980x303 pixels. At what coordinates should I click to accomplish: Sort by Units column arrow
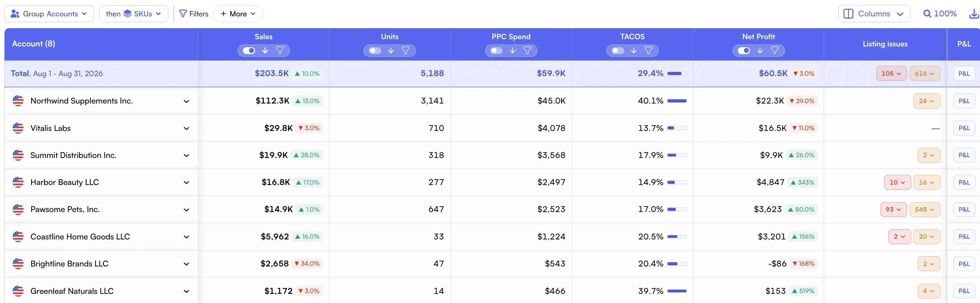tap(391, 50)
